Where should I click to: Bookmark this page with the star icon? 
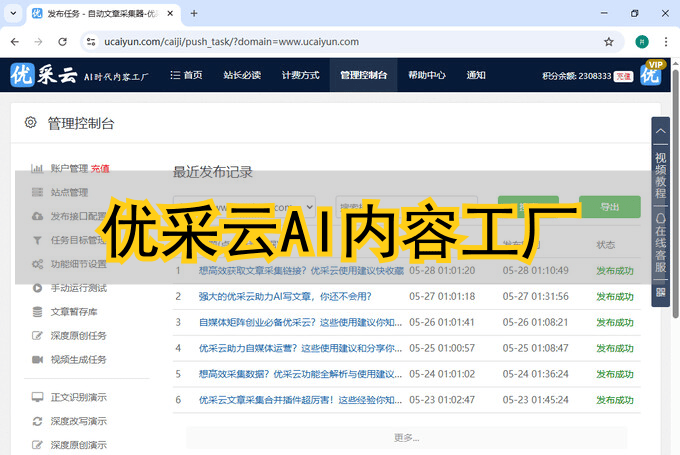(609, 42)
